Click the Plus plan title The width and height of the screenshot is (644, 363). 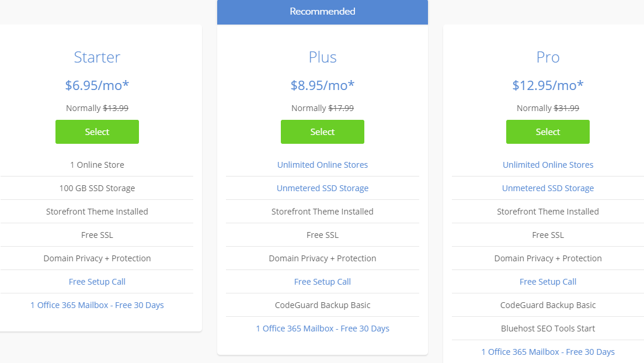[322, 57]
